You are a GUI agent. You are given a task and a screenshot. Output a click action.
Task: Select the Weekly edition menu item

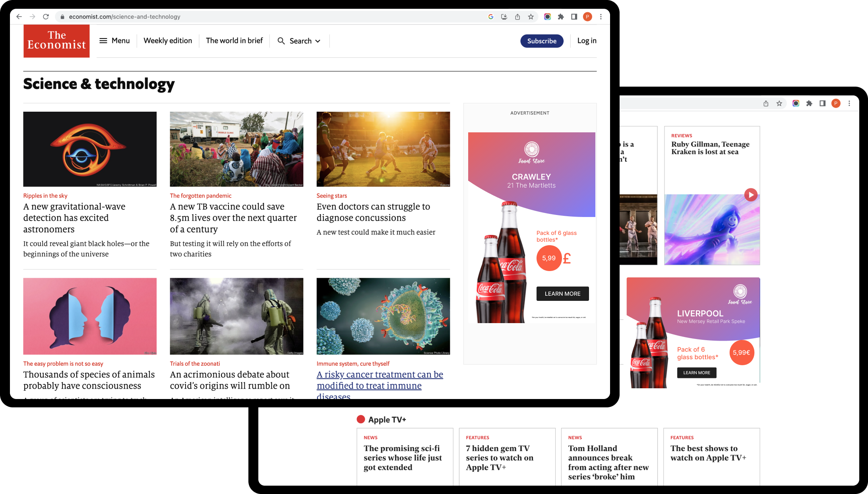coord(167,41)
